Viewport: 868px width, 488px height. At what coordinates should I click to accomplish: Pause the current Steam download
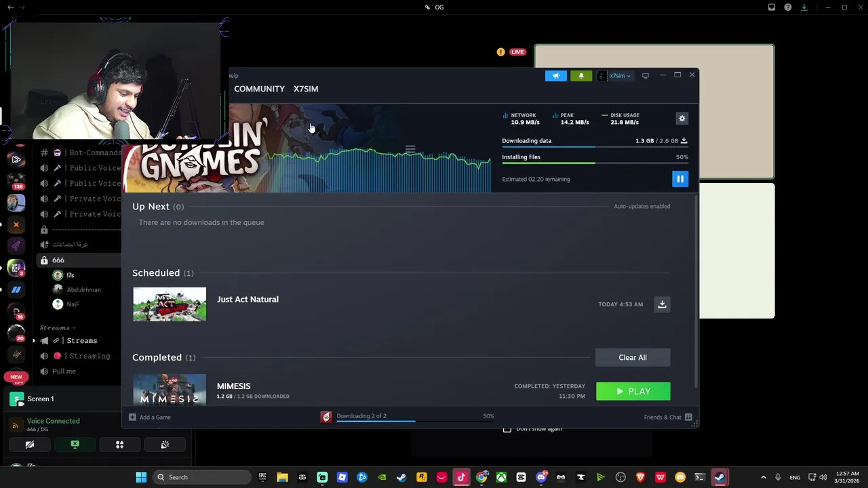click(x=679, y=179)
